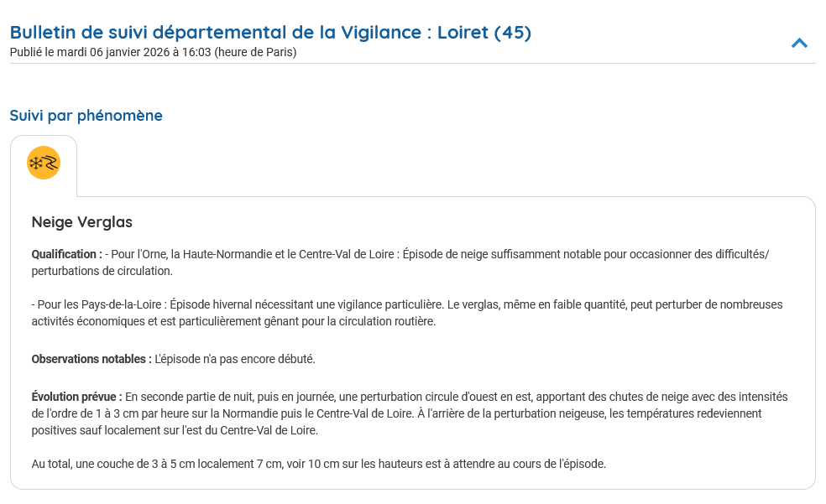Click the 'Suivi par phénomène' heading
826x504 pixels.
pyautogui.click(x=86, y=116)
